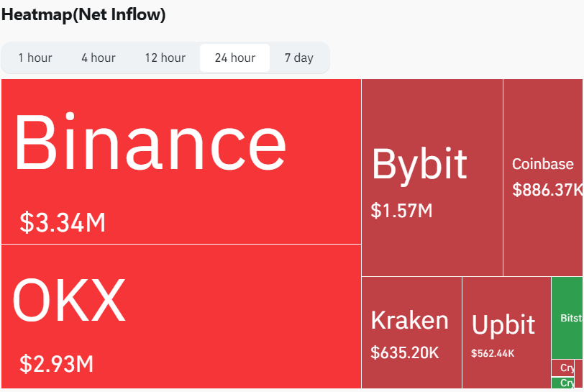
Task: Switch heatmap to 7 day view
Action: point(298,58)
